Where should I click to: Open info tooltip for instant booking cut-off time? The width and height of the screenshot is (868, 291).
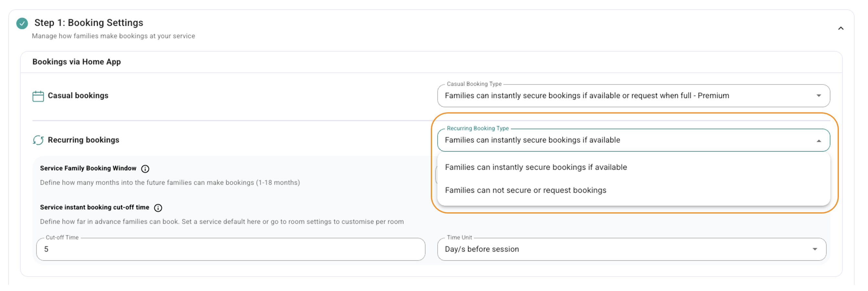[x=158, y=208]
